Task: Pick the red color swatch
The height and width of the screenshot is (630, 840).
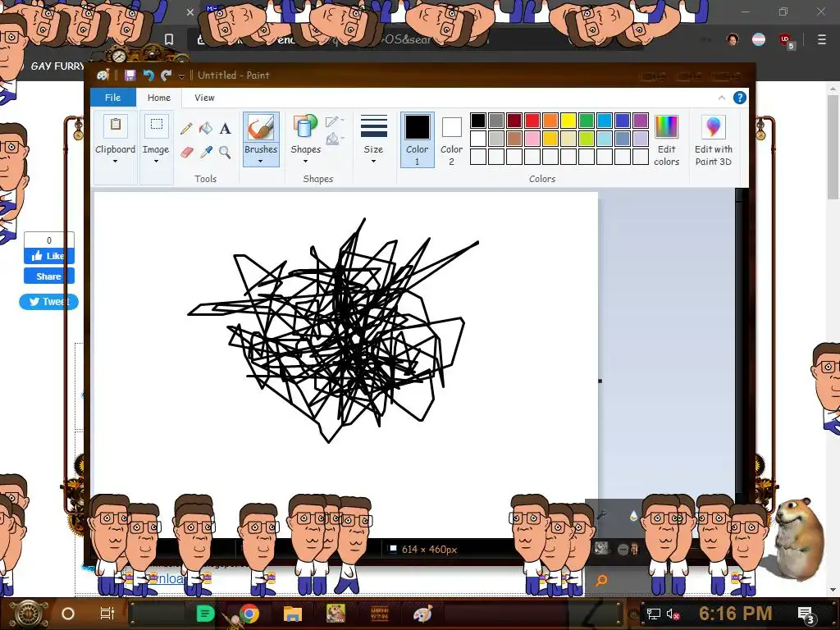Action: click(x=532, y=121)
